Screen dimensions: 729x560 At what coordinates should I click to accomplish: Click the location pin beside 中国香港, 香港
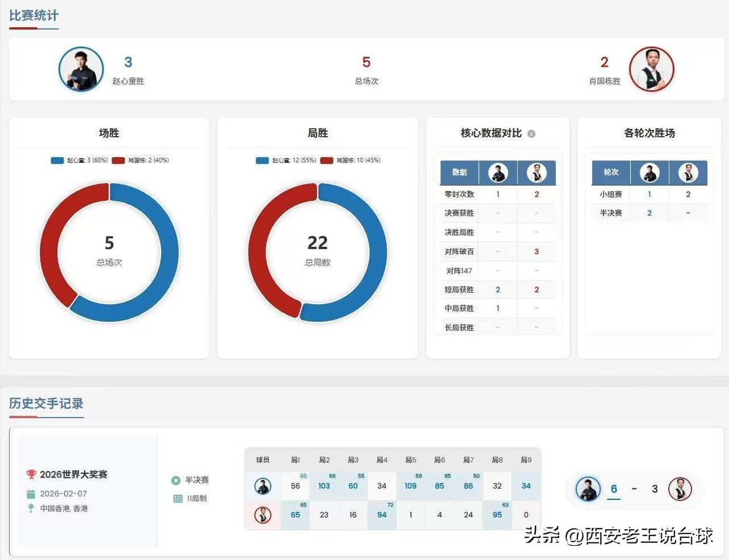coord(31,508)
